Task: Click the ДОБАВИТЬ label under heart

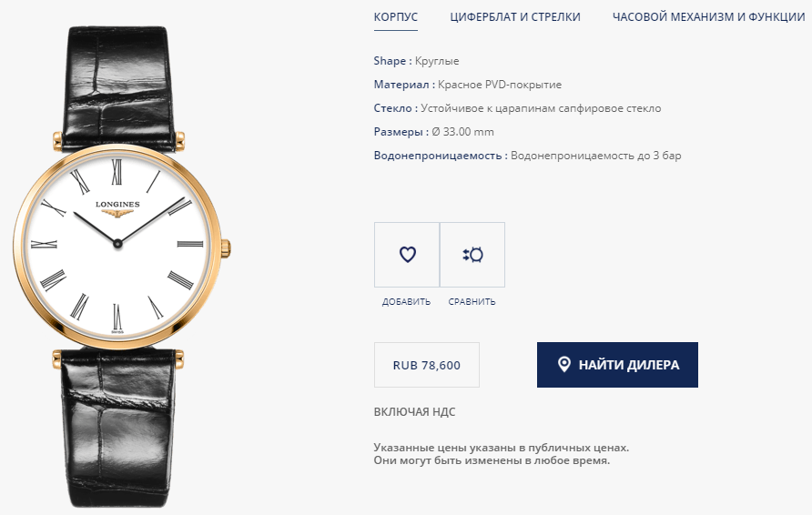Action: [407, 302]
